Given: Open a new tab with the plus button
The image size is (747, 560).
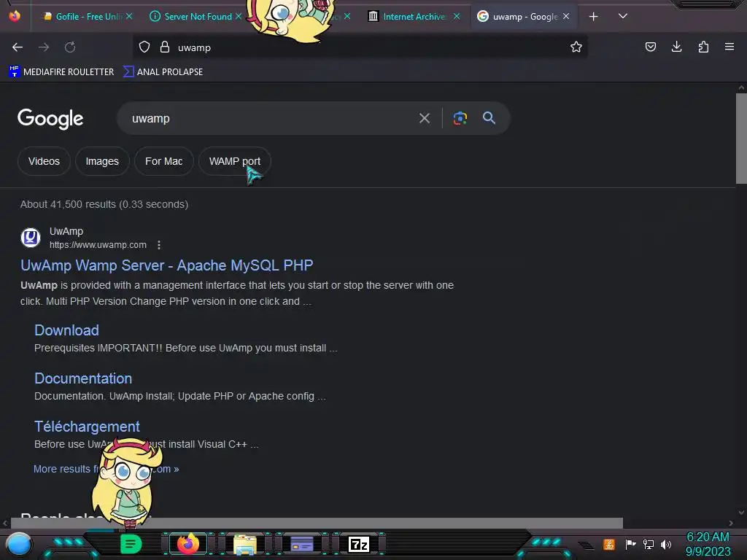Looking at the screenshot, I should (593, 17).
